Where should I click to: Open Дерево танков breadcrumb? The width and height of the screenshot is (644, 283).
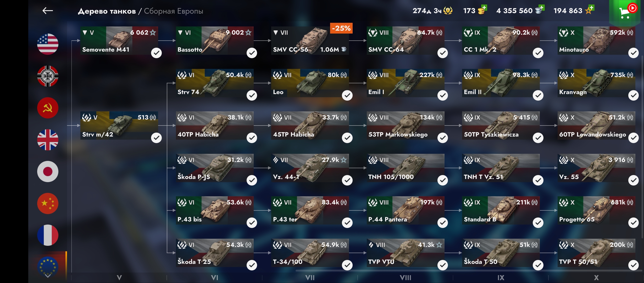pos(107,11)
